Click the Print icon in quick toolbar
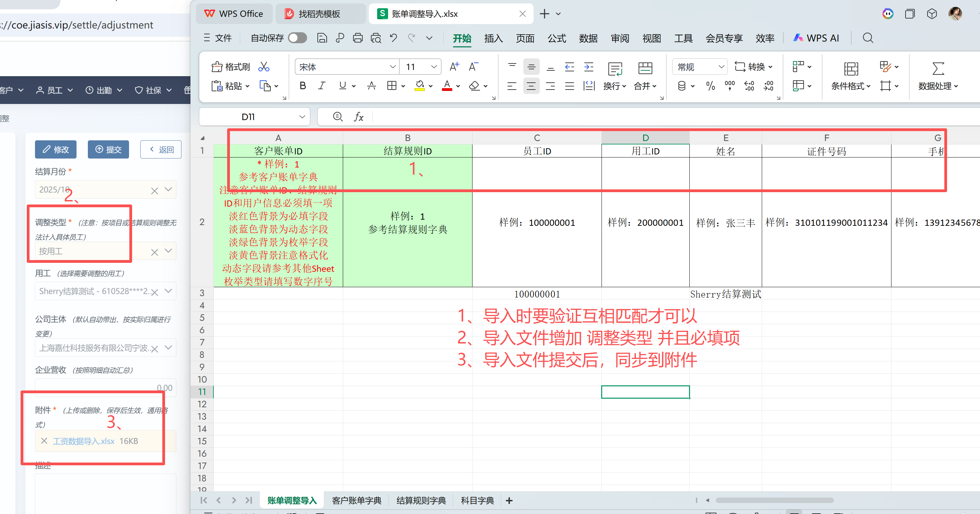The width and height of the screenshot is (980, 514). [358, 38]
